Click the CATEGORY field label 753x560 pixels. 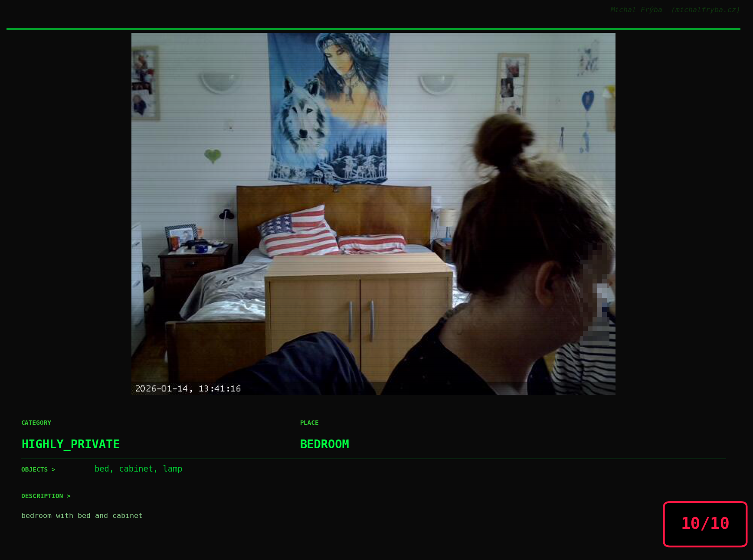click(x=36, y=423)
